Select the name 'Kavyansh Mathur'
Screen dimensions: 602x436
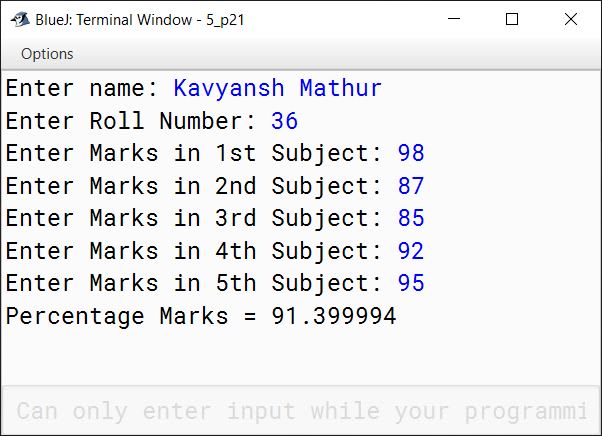coord(277,88)
